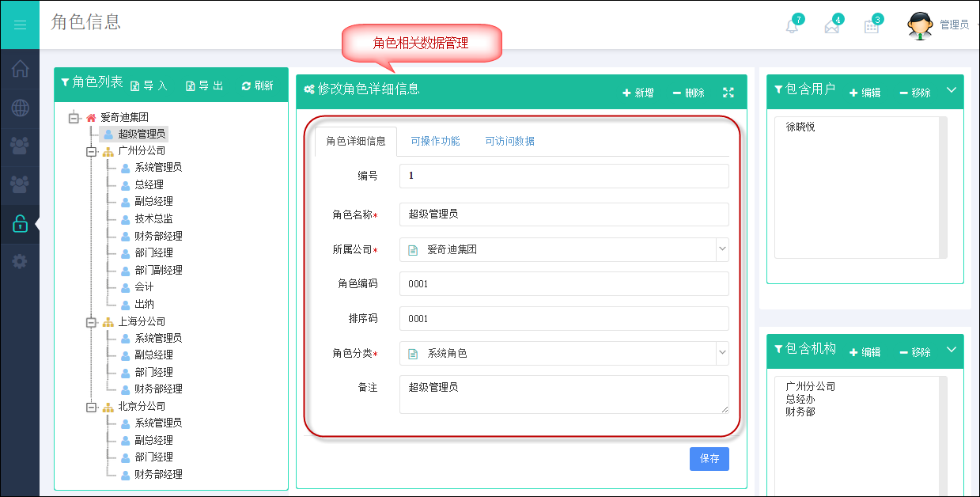
Task: Select 技术总监 in role tree
Action: point(153,218)
